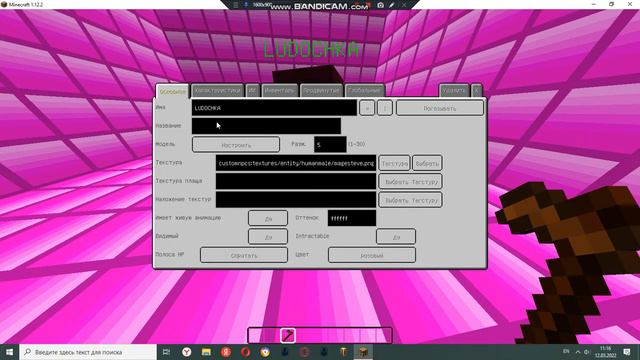This screenshot has height=360, width=640.
Task: Open Task View on the taskbar
Action: click(166, 352)
